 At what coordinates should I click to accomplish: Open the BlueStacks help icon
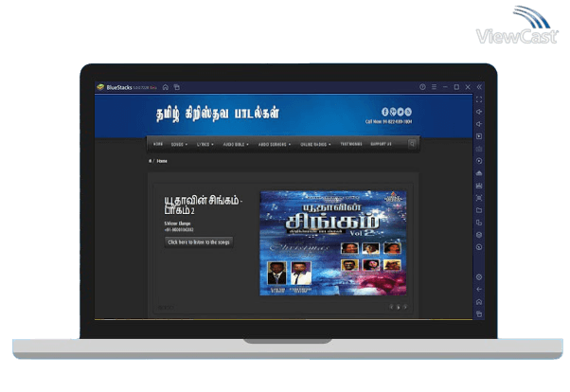pos(422,87)
